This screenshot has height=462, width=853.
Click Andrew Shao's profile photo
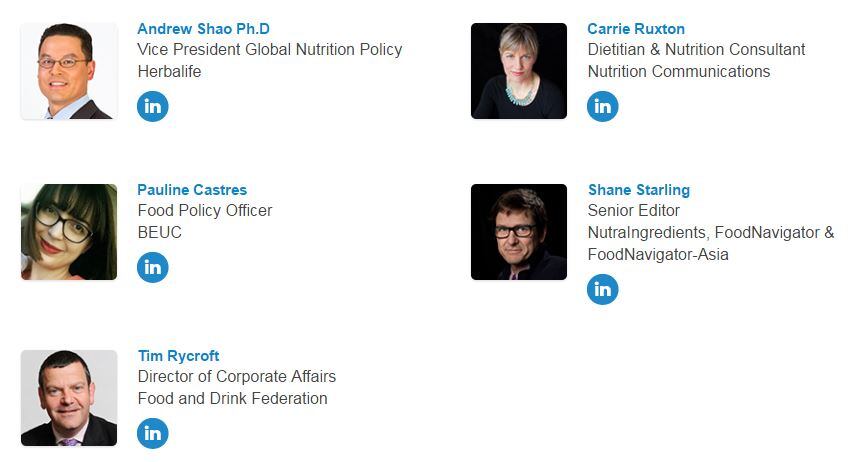(69, 72)
